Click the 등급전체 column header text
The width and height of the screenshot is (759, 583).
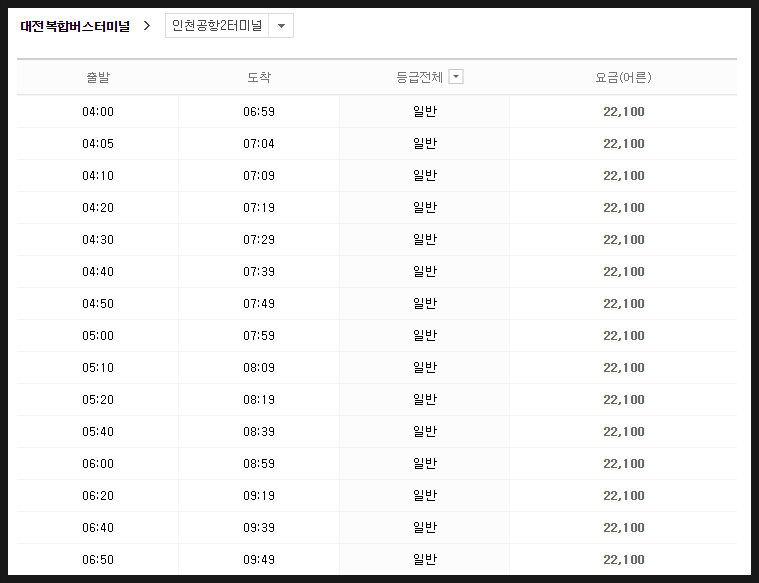419,77
